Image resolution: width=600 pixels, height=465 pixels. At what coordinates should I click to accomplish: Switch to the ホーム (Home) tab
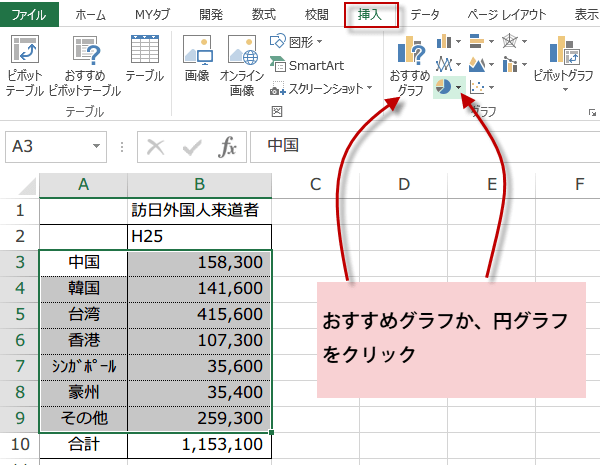click(90, 15)
